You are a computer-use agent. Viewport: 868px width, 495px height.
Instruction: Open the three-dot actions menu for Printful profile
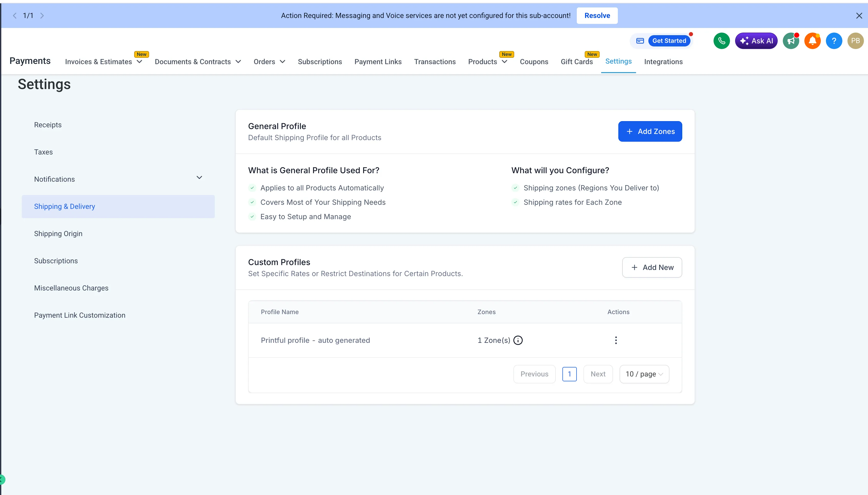click(616, 340)
